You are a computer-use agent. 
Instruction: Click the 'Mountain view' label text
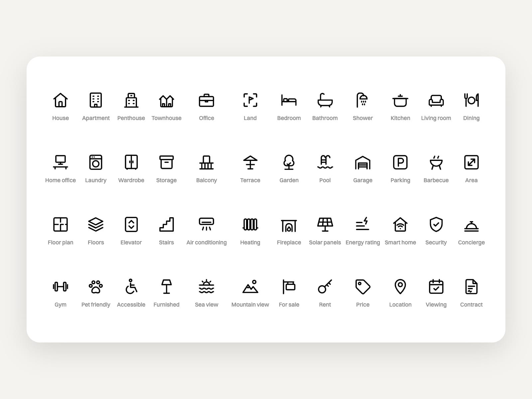[250, 305]
